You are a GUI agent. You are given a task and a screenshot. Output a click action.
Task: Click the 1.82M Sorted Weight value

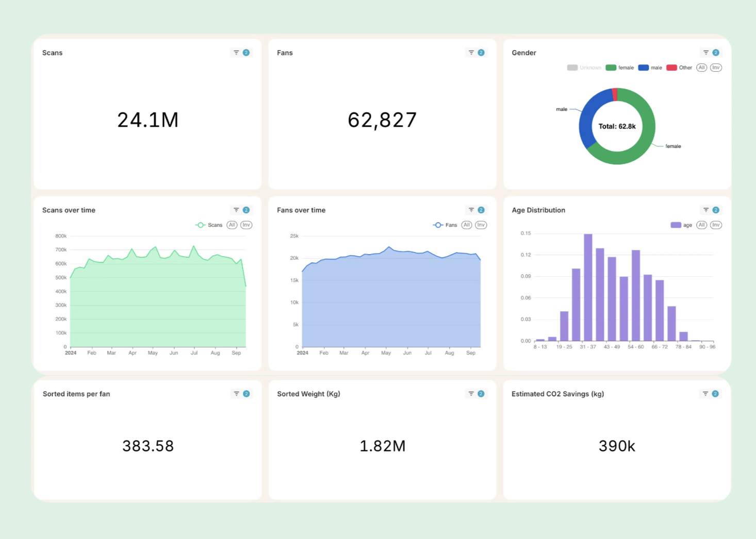383,446
